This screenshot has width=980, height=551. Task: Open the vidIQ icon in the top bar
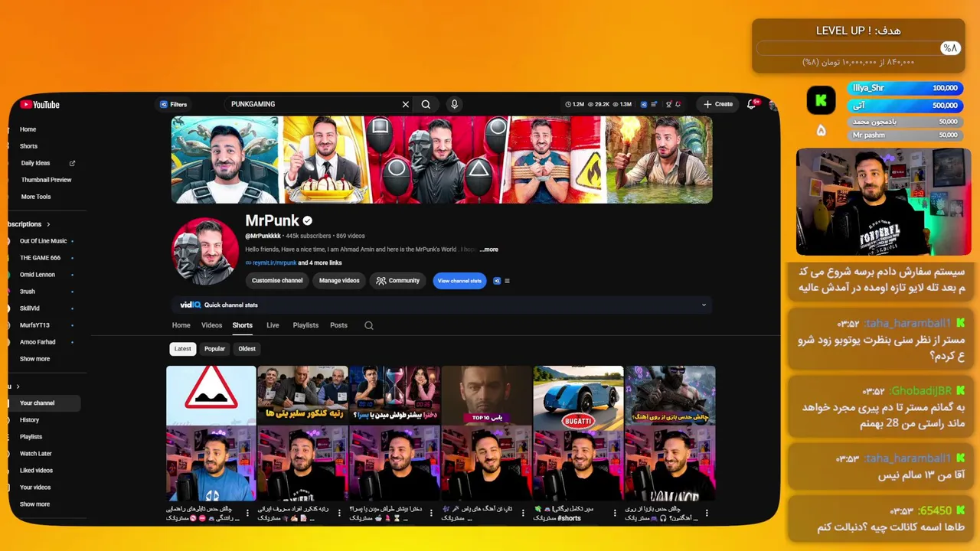coord(644,104)
